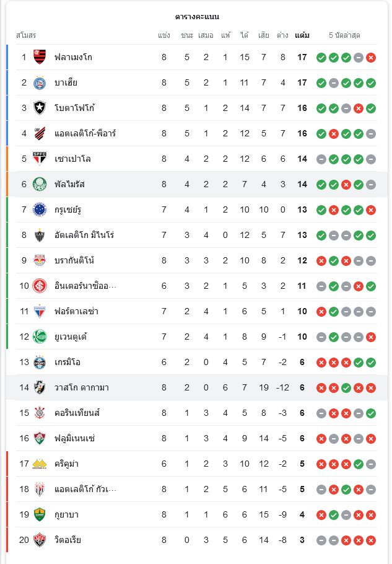392x564 pixels.
Task: Open Botafogo's star shield crest
Action: tap(40, 108)
